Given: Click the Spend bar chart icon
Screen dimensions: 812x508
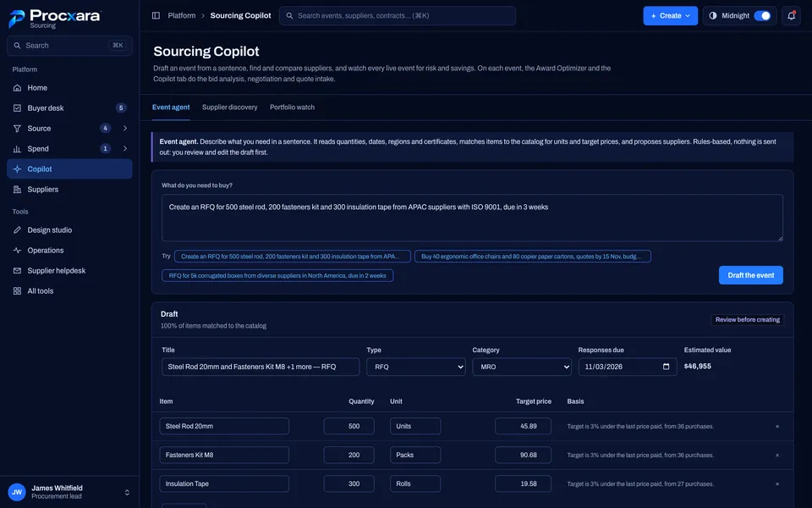Looking at the screenshot, I should pos(17,149).
